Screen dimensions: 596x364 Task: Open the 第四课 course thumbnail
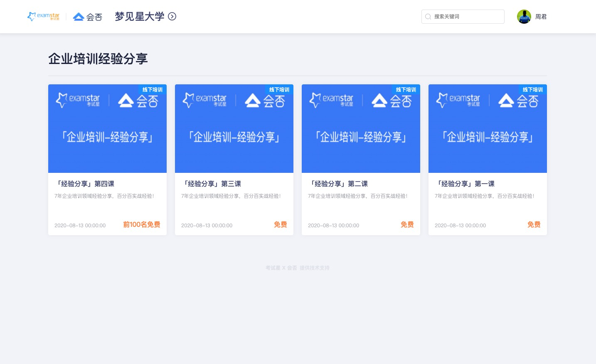pyautogui.click(x=107, y=128)
